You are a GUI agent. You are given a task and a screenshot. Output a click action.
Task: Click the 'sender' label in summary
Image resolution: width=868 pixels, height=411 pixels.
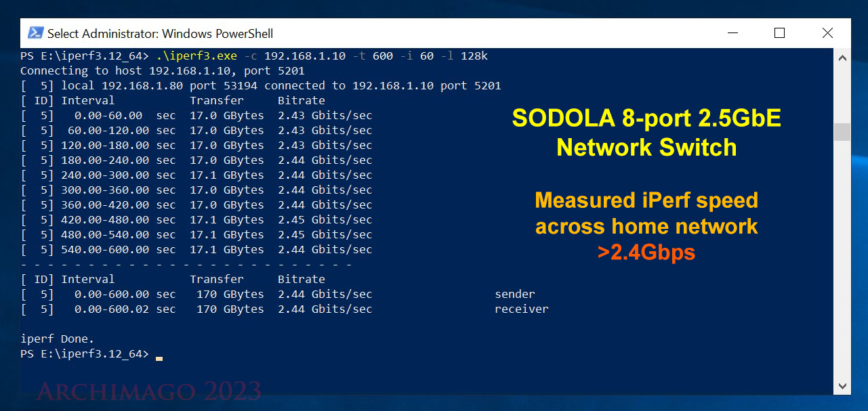[x=515, y=294]
